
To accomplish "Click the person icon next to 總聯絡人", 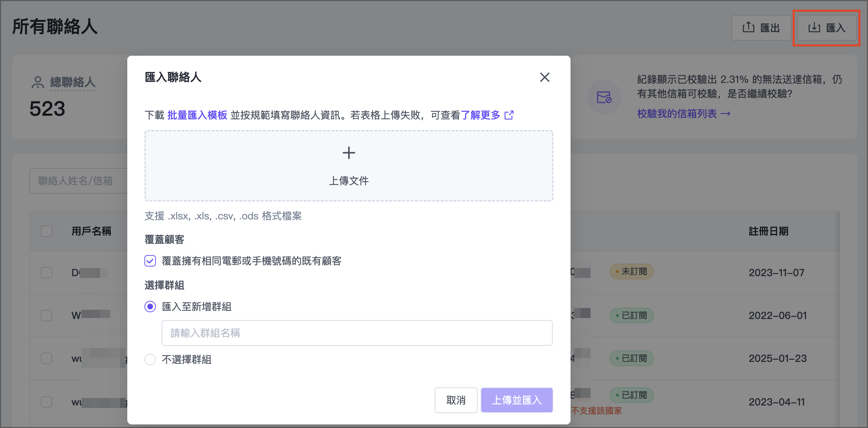I will click(38, 82).
